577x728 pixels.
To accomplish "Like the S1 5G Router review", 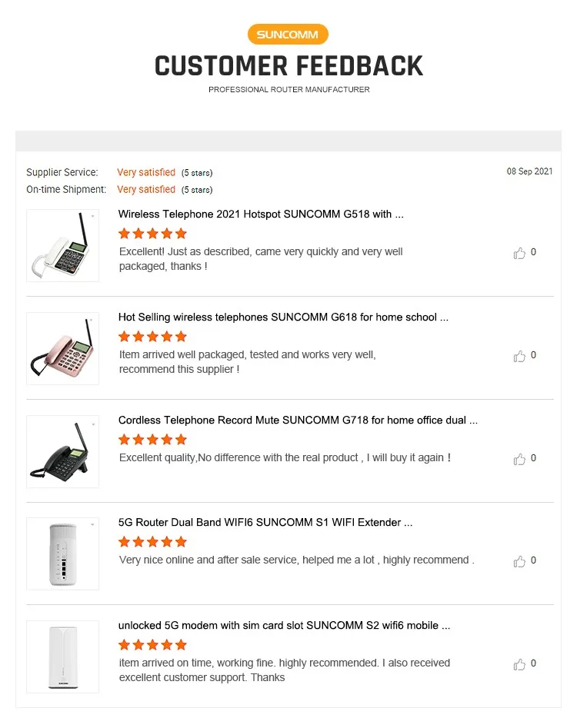I will coord(519,561).
